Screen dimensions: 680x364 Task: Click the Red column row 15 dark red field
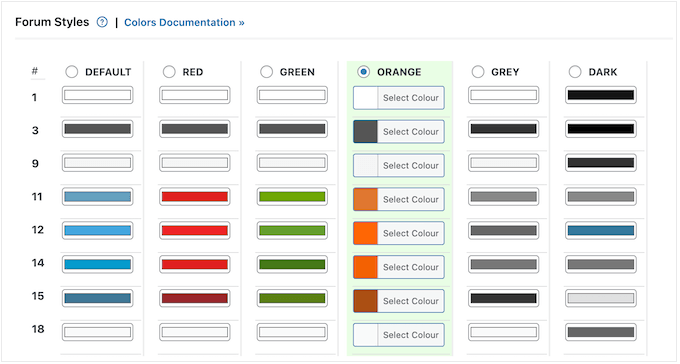(195, 298)
